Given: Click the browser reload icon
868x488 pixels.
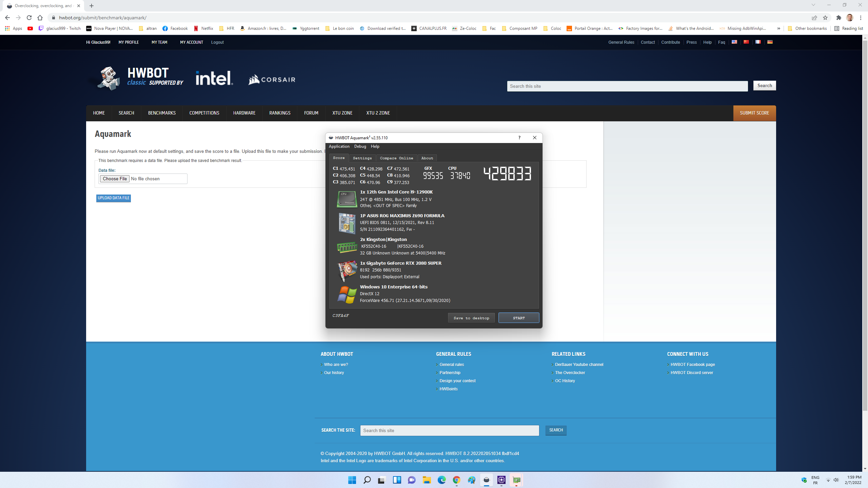Looking at the screenshot, I should (29, 18).
